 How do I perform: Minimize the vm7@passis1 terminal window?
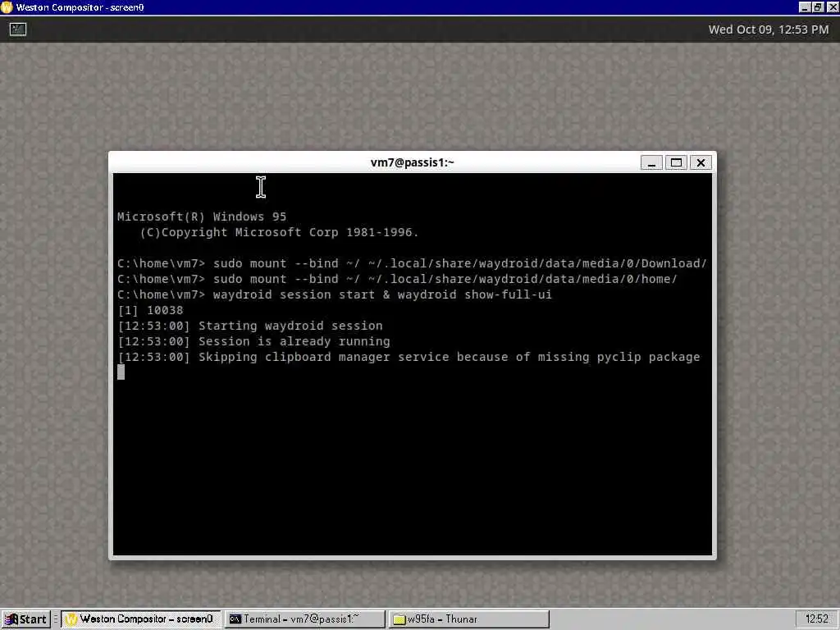(651, 163)
